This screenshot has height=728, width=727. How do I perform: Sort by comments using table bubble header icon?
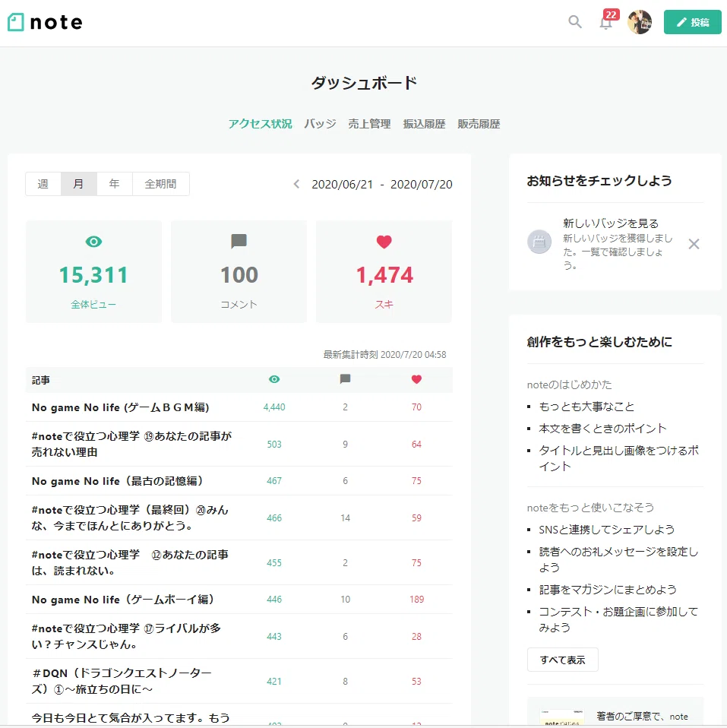coord(345,379)
